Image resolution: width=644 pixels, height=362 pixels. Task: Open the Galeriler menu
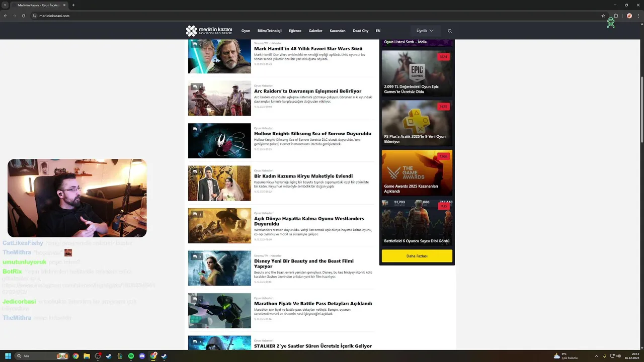(315, 31)
